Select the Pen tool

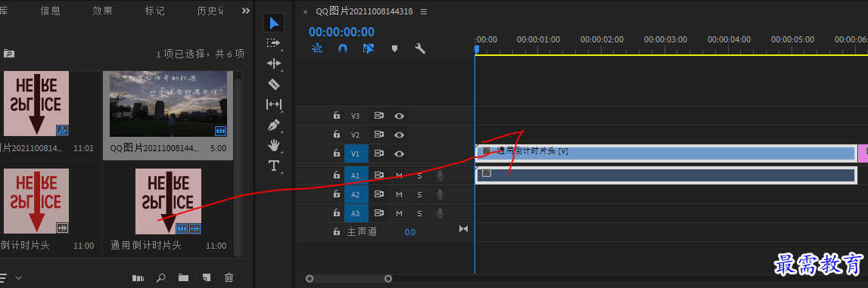point(274,125)
